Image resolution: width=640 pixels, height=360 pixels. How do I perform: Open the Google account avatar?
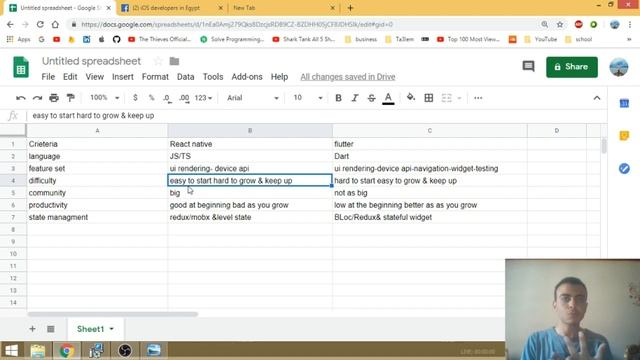[x=619, y=67]
